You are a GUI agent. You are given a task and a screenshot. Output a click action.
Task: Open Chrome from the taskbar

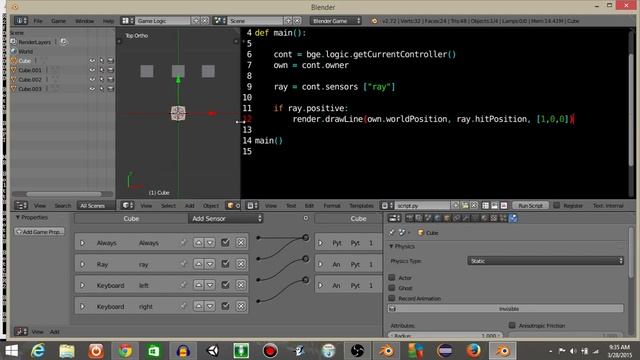[x=125, y=351]
